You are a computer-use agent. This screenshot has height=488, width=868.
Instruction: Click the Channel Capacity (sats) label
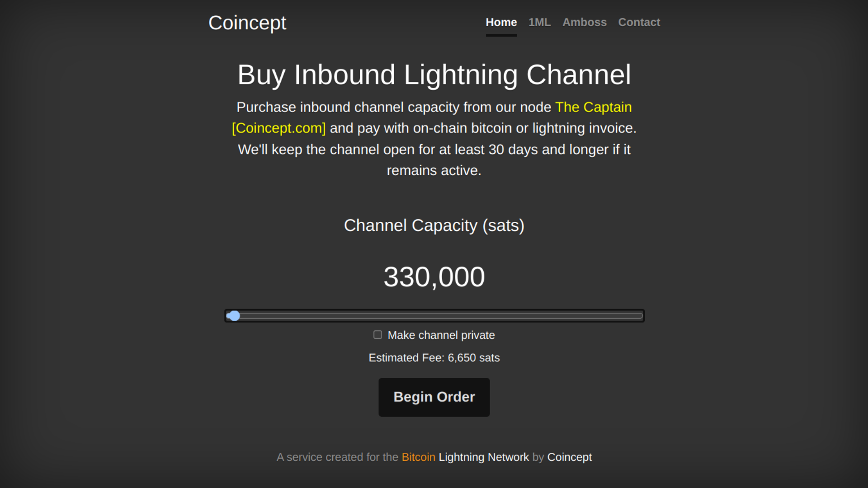pos(434,225)
